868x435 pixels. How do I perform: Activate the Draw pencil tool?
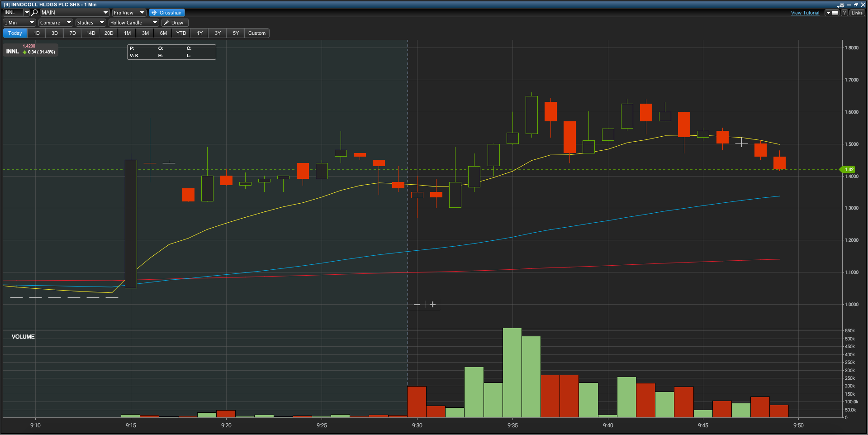[x=174, y=23]
